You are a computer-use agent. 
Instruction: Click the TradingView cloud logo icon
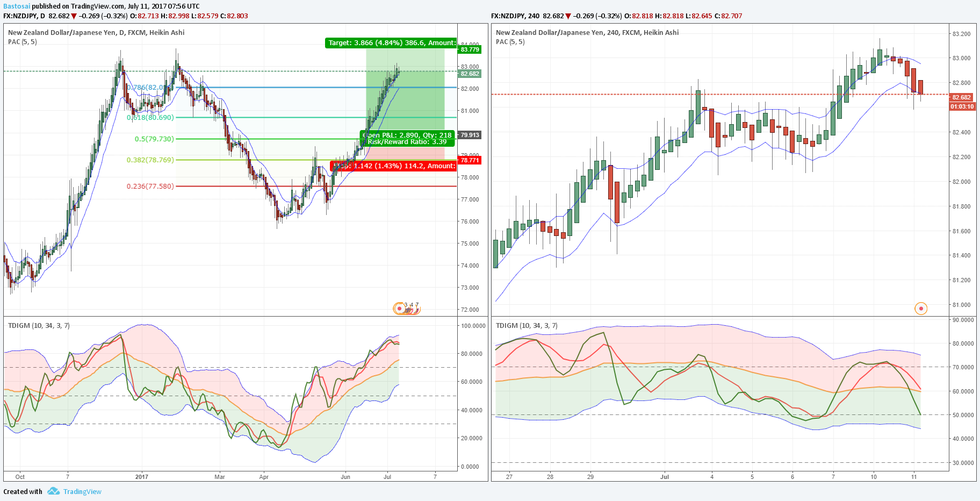tap(53, 491)
